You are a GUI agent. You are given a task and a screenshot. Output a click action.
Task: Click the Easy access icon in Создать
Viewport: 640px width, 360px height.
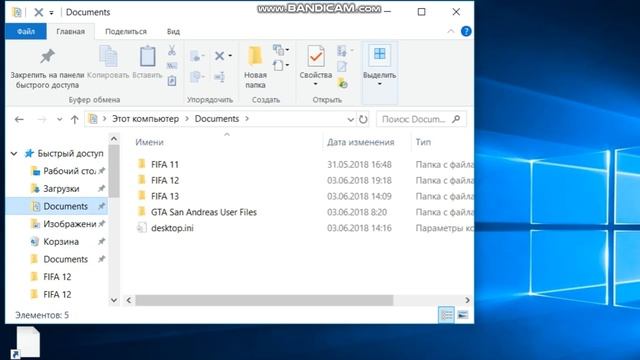[x=278, y=65]
